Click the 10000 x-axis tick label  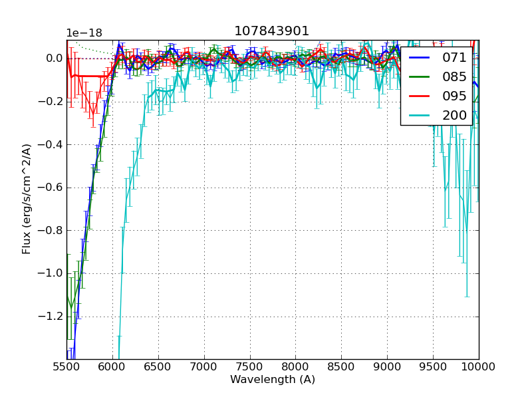click(x=479, y=366)
